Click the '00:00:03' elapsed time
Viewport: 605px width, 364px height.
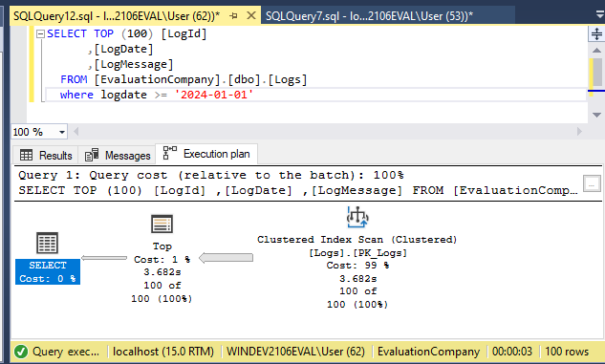click(512, 352)
